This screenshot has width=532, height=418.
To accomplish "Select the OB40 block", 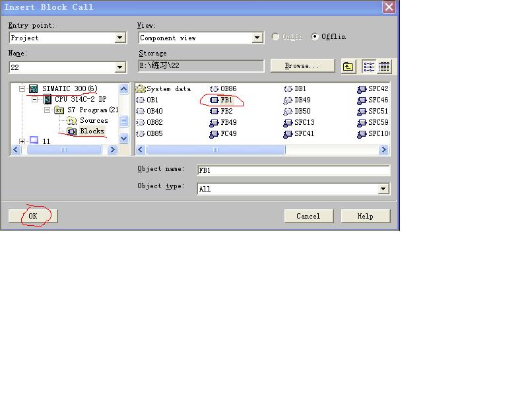I will 150,111.
